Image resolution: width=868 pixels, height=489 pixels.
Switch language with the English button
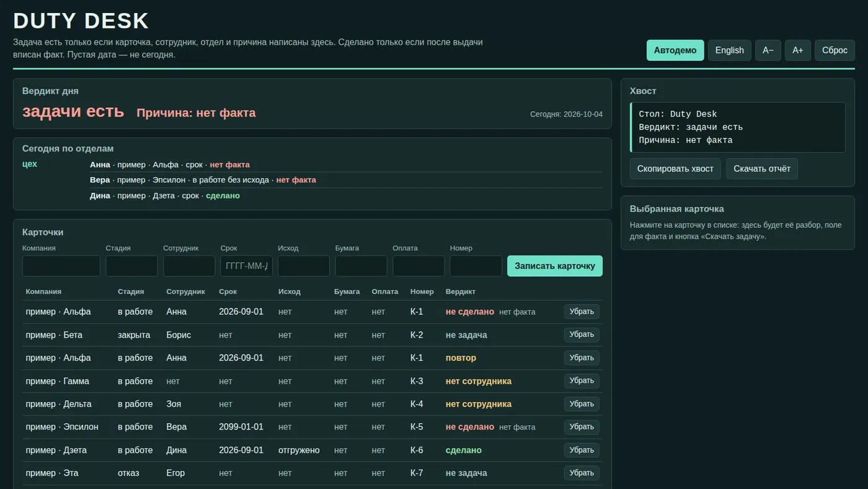point(730,50)
